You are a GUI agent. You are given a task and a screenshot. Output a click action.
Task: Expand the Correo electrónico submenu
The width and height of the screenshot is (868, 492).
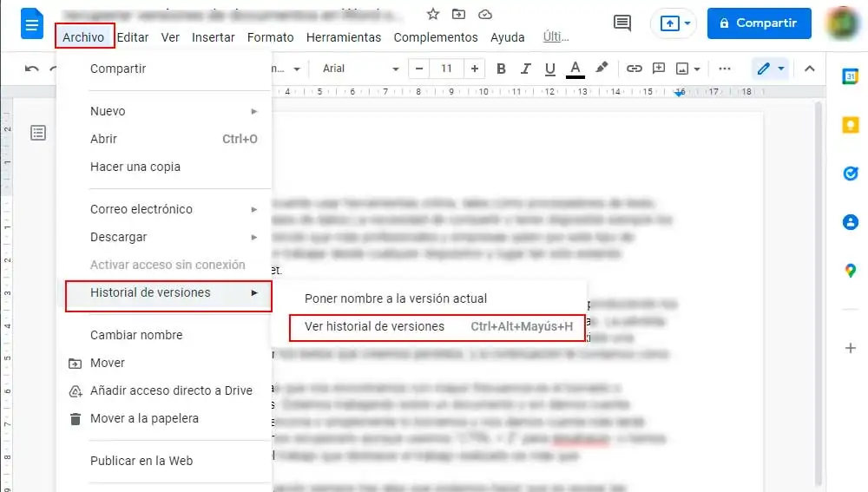pos(164,209)
